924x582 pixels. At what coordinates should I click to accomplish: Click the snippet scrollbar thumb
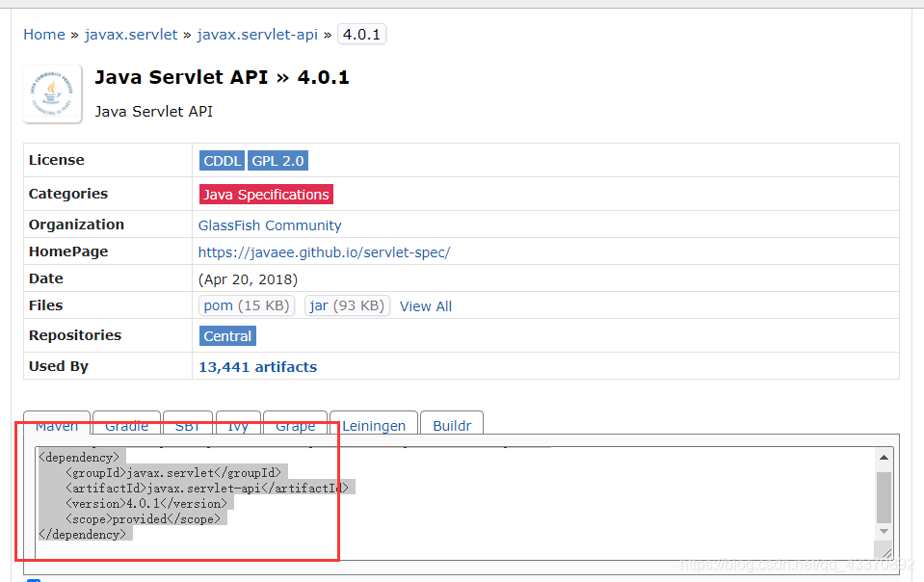coord(884,496)
